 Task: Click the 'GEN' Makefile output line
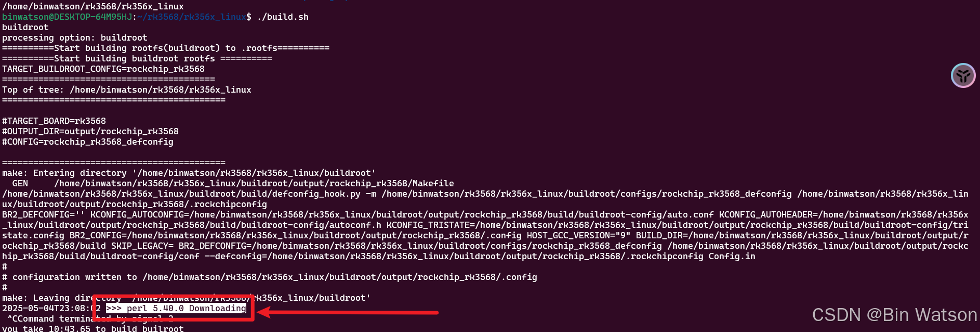[233, 183]
